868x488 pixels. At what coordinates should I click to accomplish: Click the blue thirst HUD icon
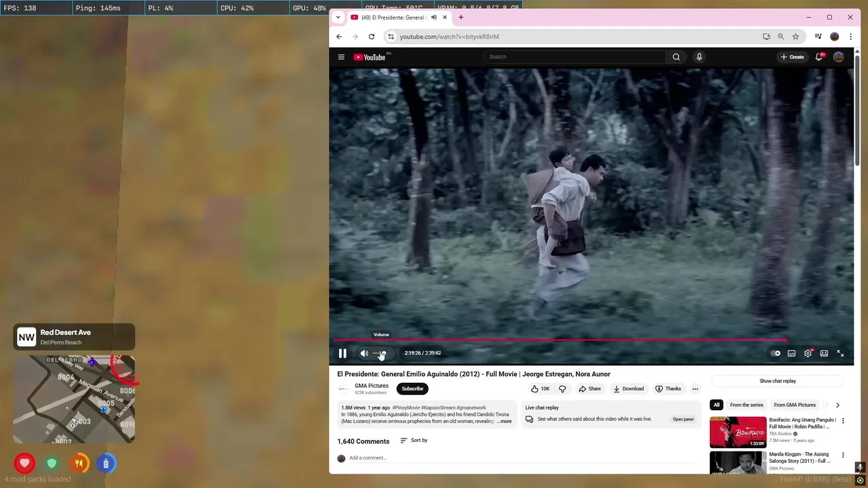tap(106, 464)
